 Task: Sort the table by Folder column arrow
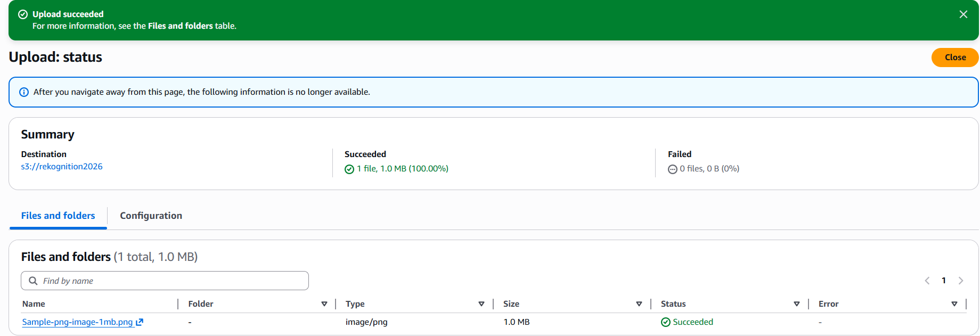[324, 304]
